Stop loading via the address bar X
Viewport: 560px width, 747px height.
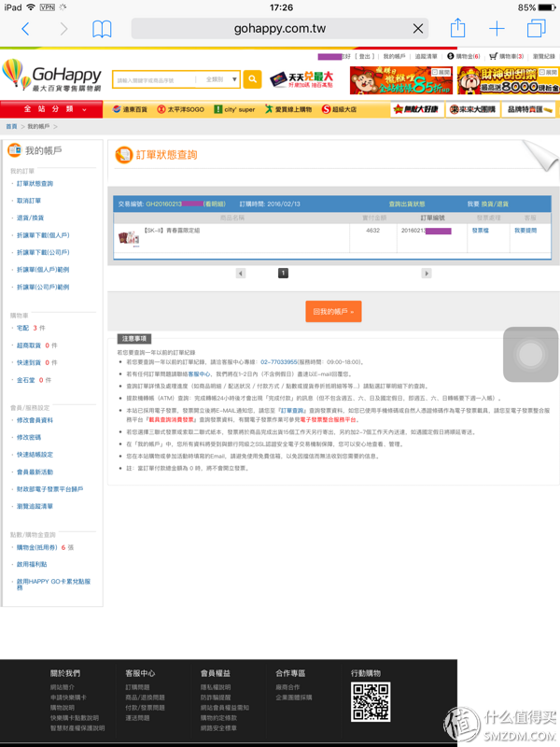click(417, 29)
